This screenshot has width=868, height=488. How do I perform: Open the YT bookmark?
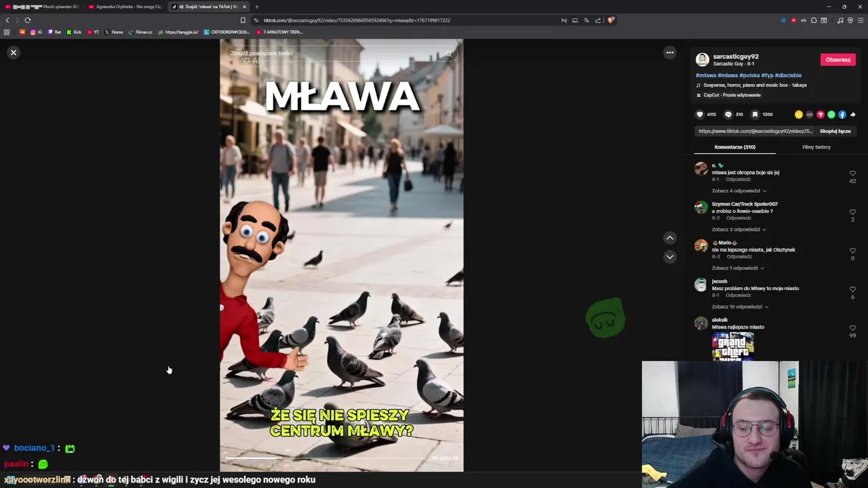click(93, 32)
